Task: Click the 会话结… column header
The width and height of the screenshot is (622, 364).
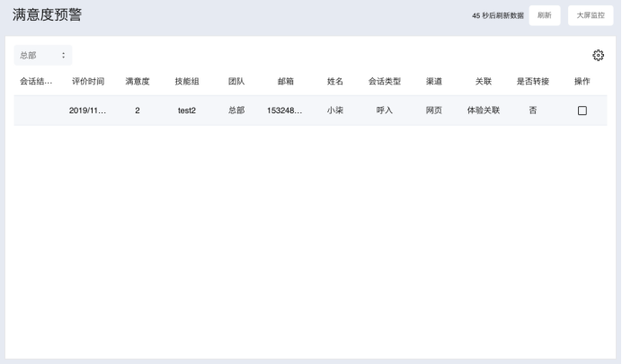Action: pyautogui.click(x=36, y=82)
